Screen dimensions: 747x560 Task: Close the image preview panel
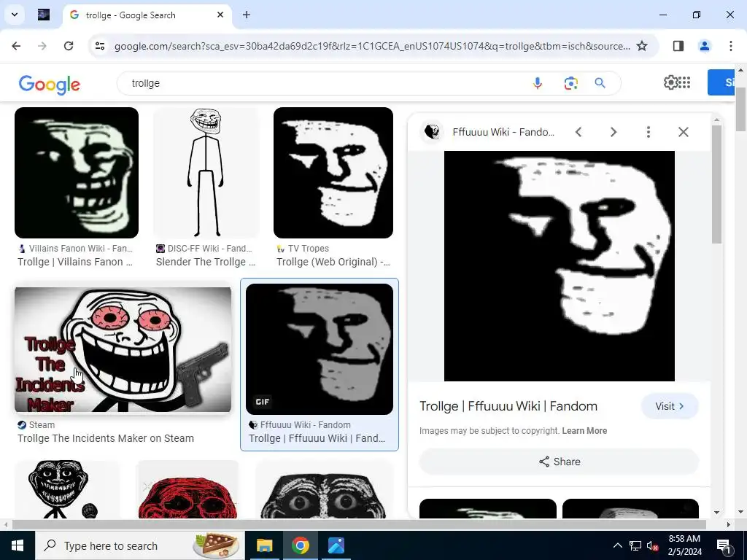point(683,132)
